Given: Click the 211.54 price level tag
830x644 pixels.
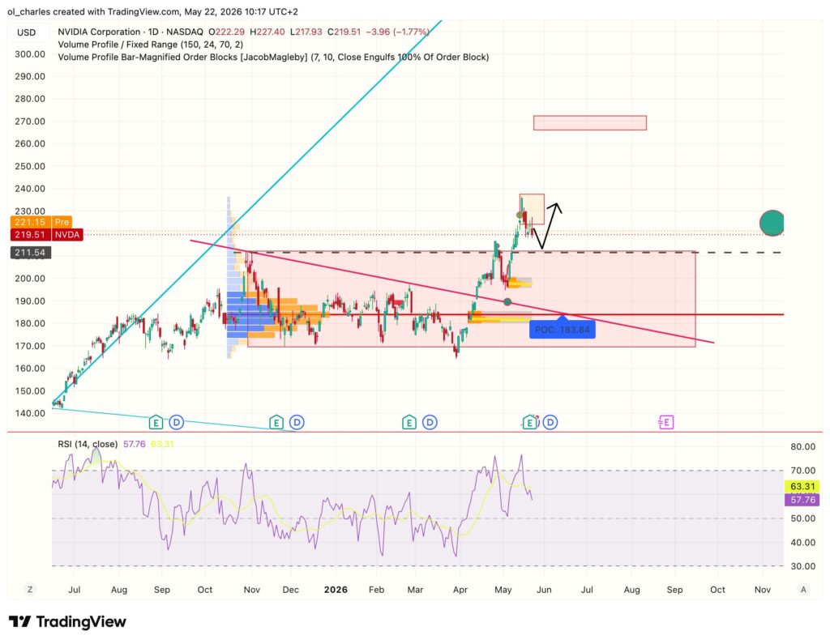Looking at the screenshot, I should [x=32, y=253].
